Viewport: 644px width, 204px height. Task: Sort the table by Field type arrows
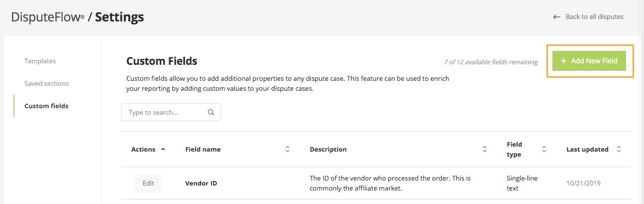click(544, 149)
